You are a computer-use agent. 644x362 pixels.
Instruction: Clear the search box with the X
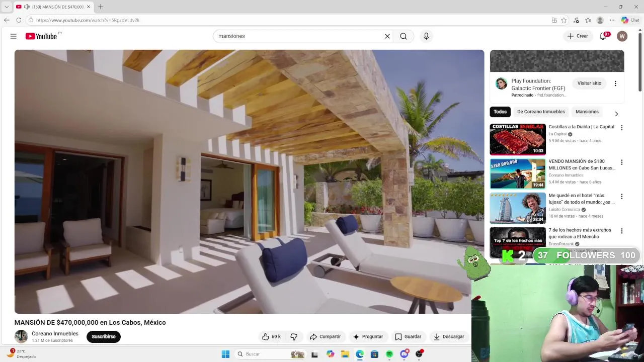(387, 36)
